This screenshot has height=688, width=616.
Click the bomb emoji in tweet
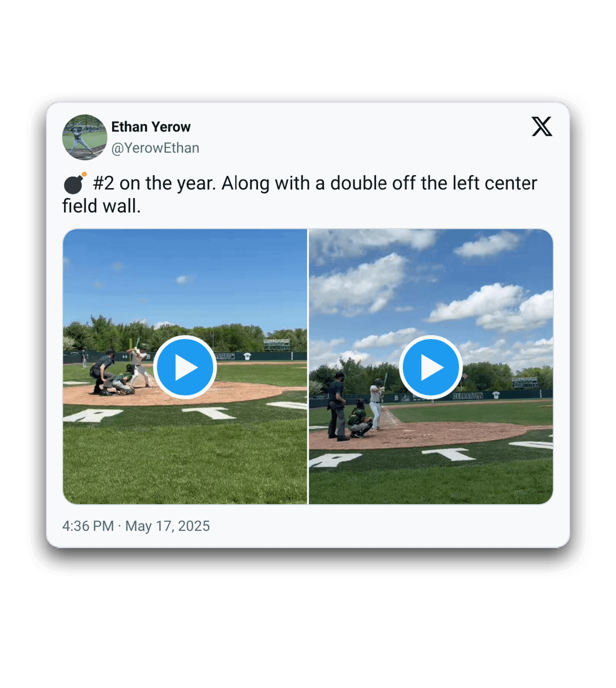[x=75, y=183]
